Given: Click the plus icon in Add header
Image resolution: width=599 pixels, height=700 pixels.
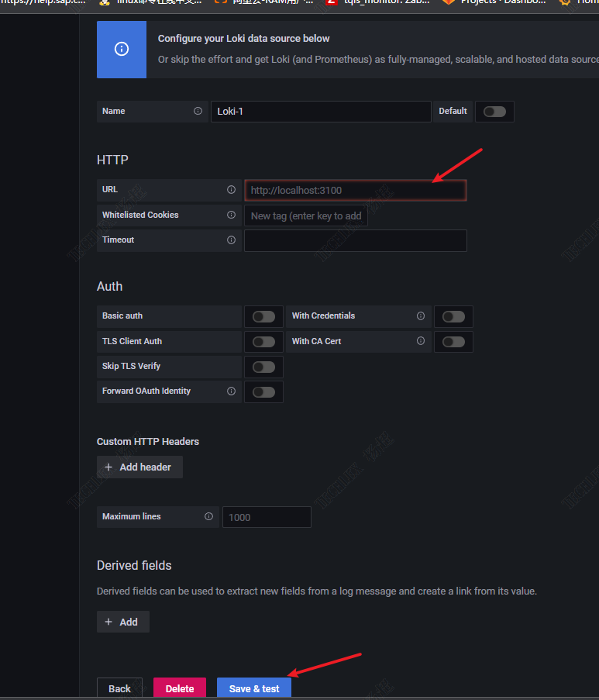Looking at the screenshot, I should click(x=108, y=467).
